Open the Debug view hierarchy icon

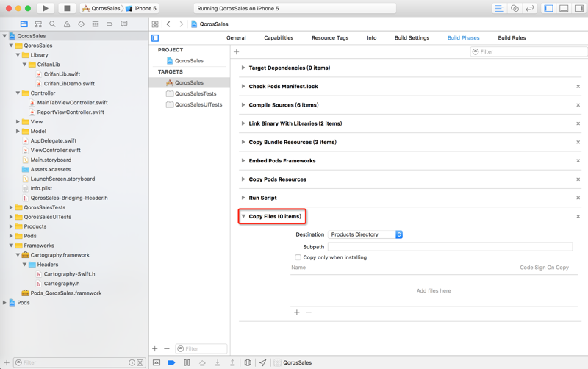248,362
